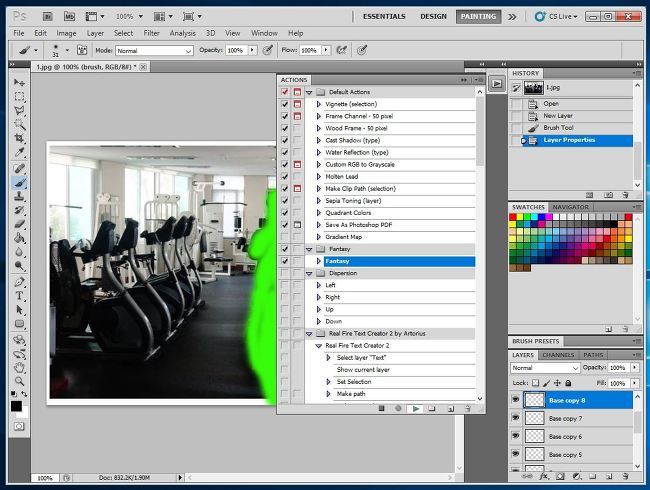This screenshot has width=650, height=490.
Task: Expand the Set Selection step
Action: tap(328, 382)
